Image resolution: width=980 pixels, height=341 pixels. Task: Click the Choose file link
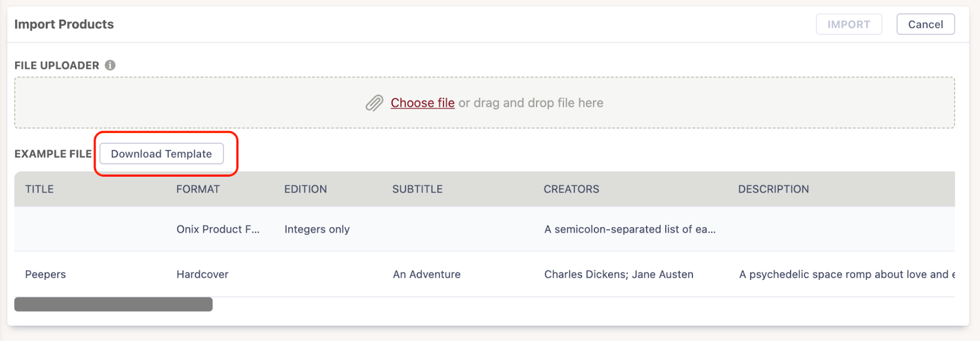[423, 103]
